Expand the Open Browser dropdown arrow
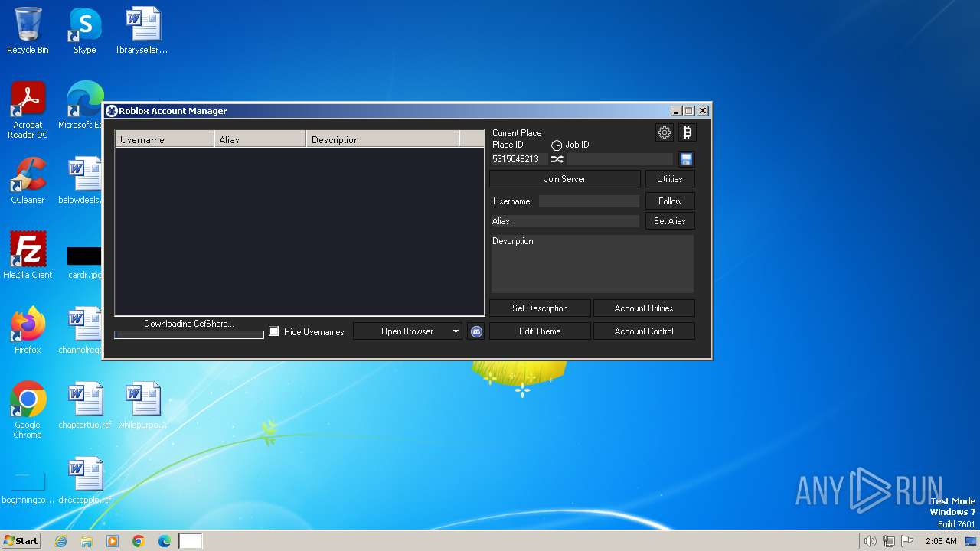 pyautogui.click(x=456, y=331)
